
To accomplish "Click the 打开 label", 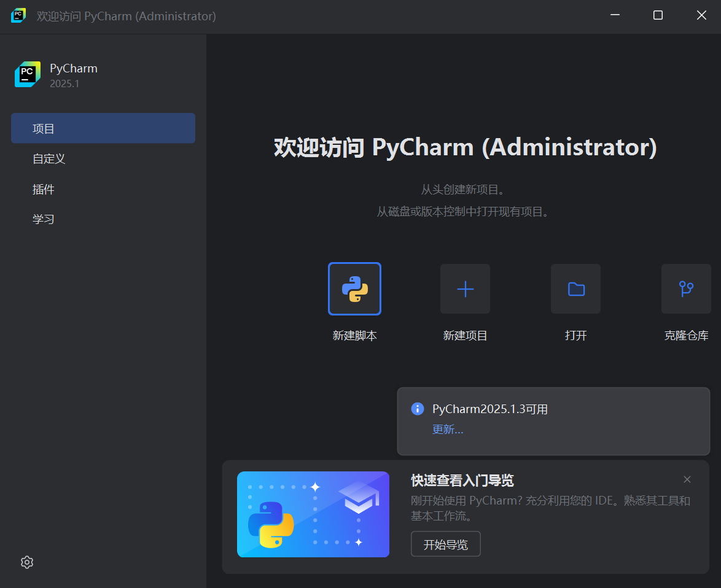I will point(575,335).
